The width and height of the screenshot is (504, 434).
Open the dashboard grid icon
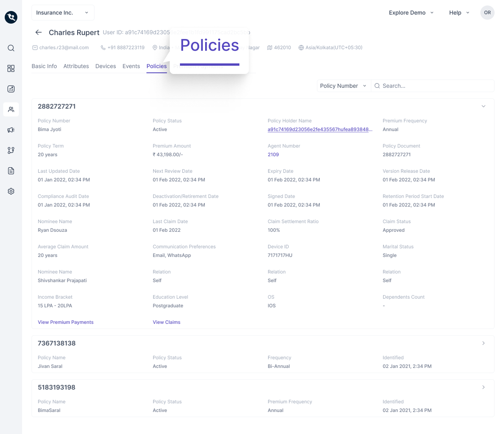(11, 68)
